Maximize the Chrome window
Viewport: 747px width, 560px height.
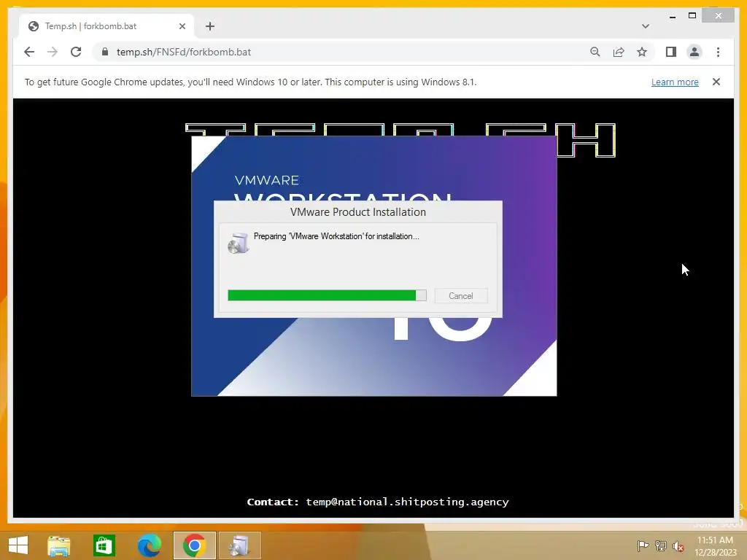[x=692, y=16]
